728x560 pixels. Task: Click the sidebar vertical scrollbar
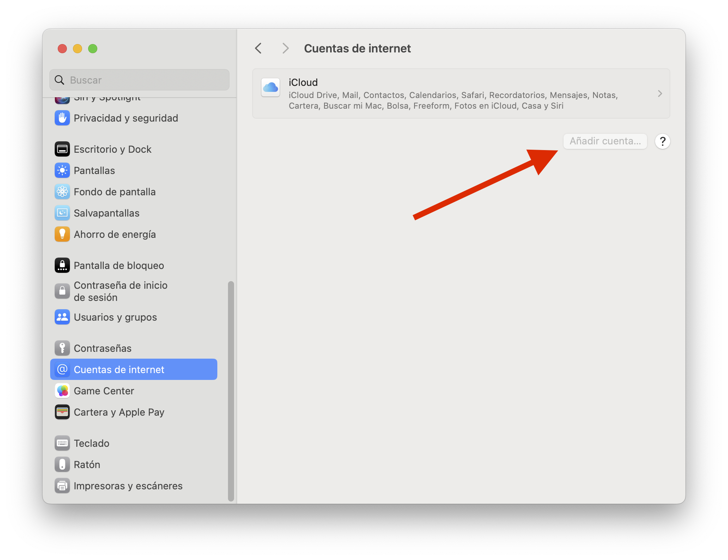pos(231,391)
